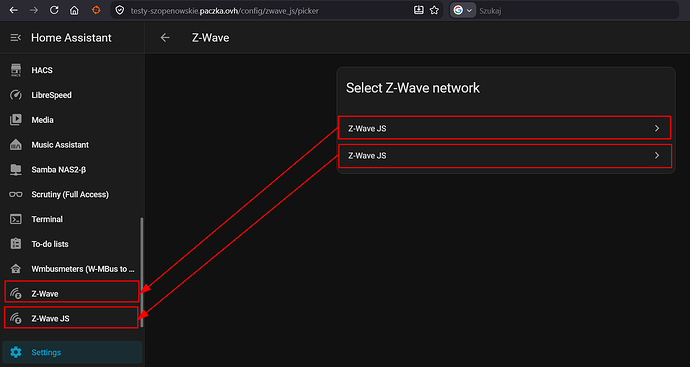The height and width of the screenshot is (367, 690).
Task: Click the install app icon in address bar
Action: [x=418, y=11]
